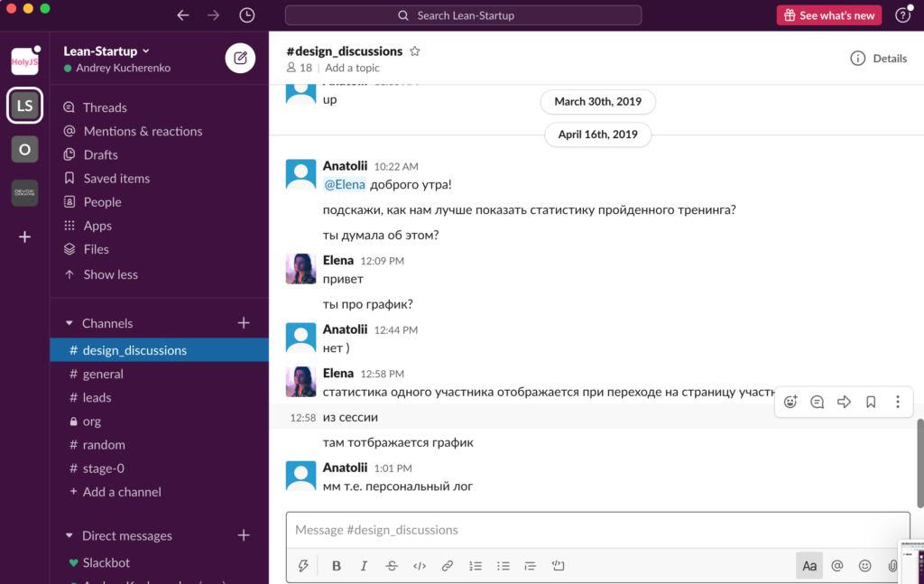Toggle the ordered list
924x584 pixels.
(475, 566)
